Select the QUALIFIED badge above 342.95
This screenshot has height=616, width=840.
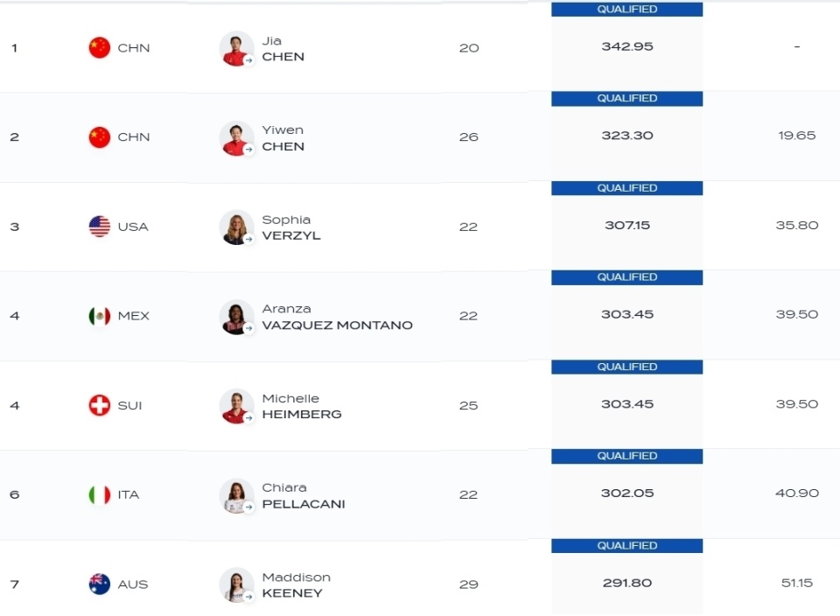pyautogui.click(x=626, y=9)
